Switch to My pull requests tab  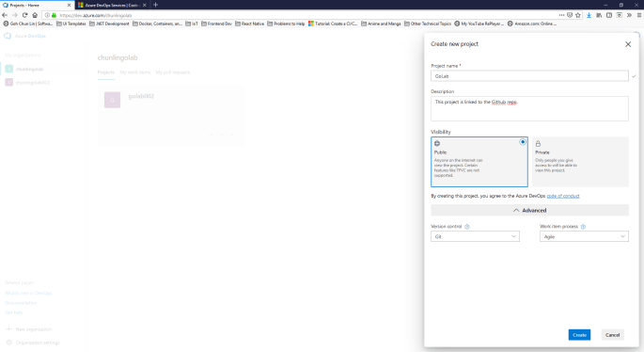tap(172, 72)
